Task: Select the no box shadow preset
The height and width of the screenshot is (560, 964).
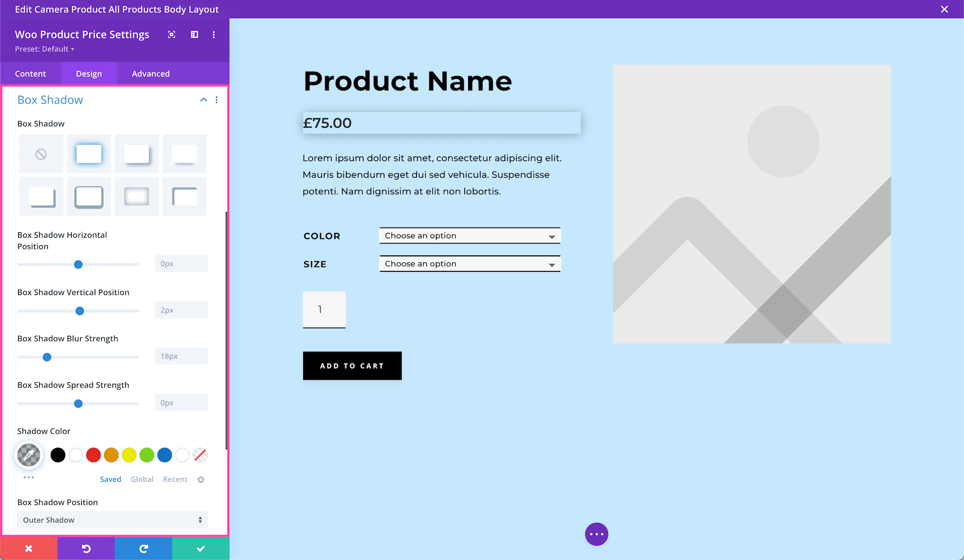Action: click(41, 154)
